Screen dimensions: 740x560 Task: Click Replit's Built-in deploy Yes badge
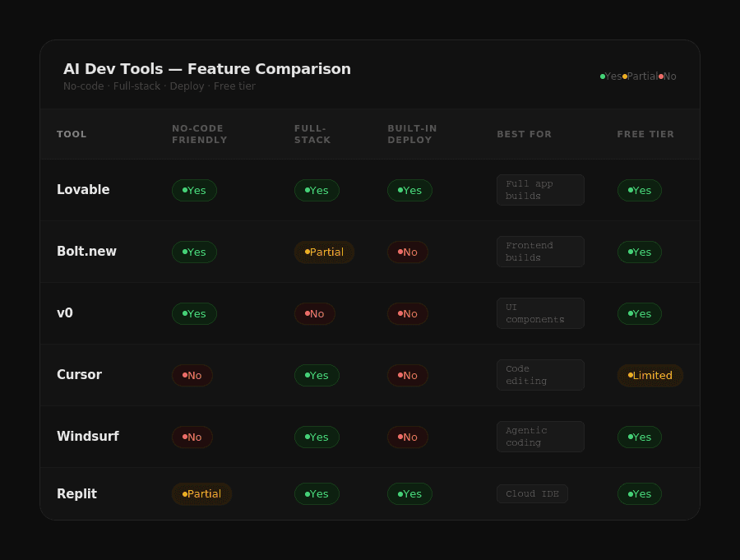409,494
